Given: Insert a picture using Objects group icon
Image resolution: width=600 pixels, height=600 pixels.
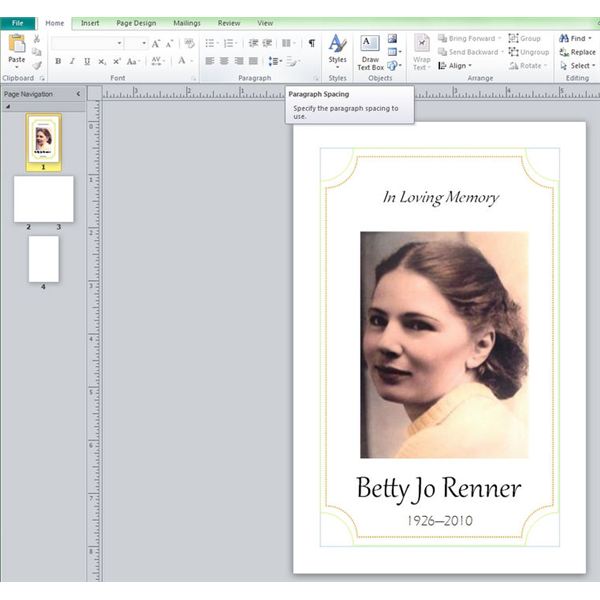Looking at the screenshot, I should point(392,39).
